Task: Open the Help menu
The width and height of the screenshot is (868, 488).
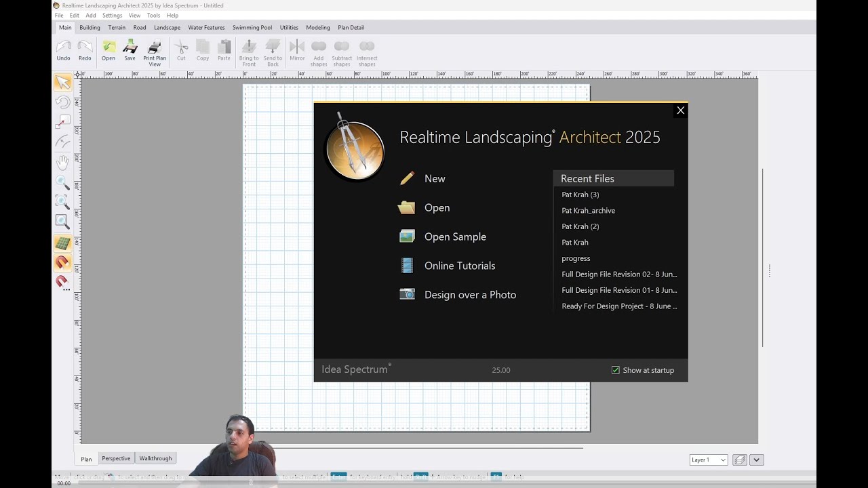Action: point(172,16)
